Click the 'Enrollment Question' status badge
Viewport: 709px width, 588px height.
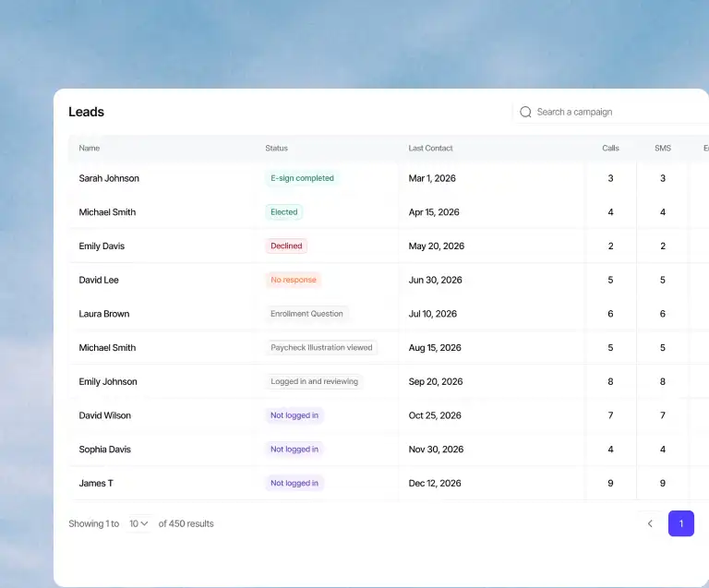coord(306,314)
